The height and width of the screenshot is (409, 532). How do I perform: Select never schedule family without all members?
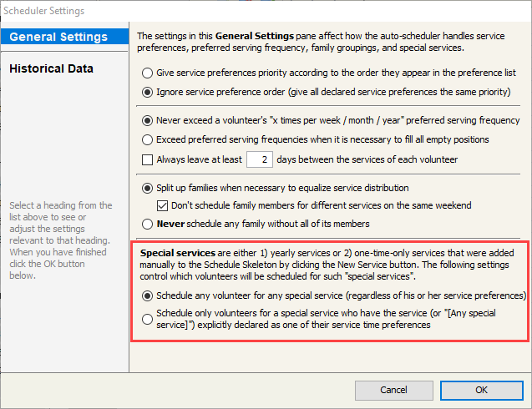coord(148,224)
